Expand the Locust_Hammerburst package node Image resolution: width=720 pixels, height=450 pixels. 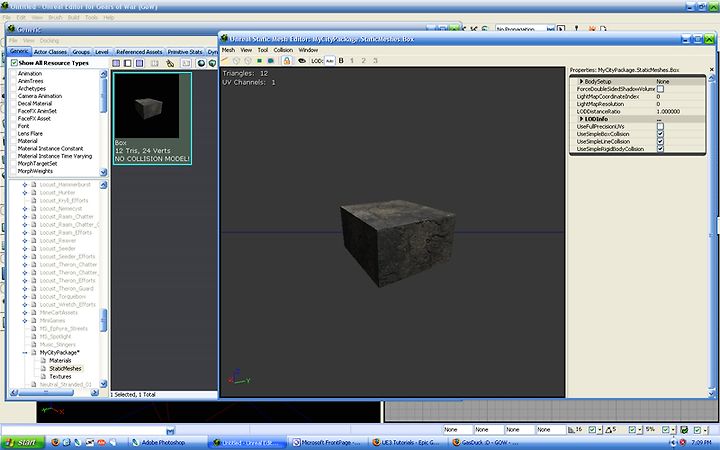(x=25, y=185)
